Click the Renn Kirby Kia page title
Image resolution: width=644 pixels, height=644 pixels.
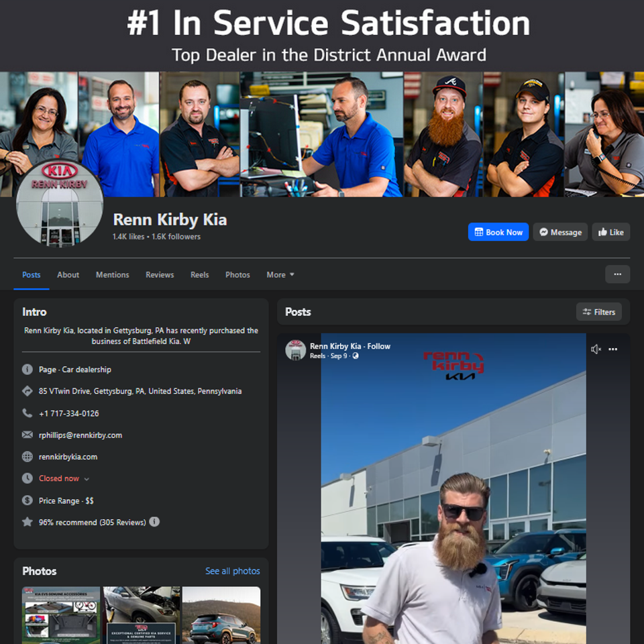(170, 220)
